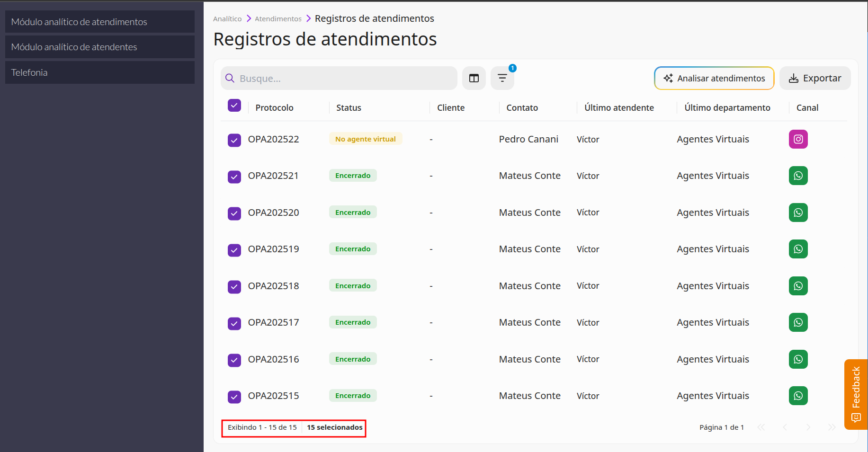Click Encerrado status badge for OPA202521

coord(353,176)
